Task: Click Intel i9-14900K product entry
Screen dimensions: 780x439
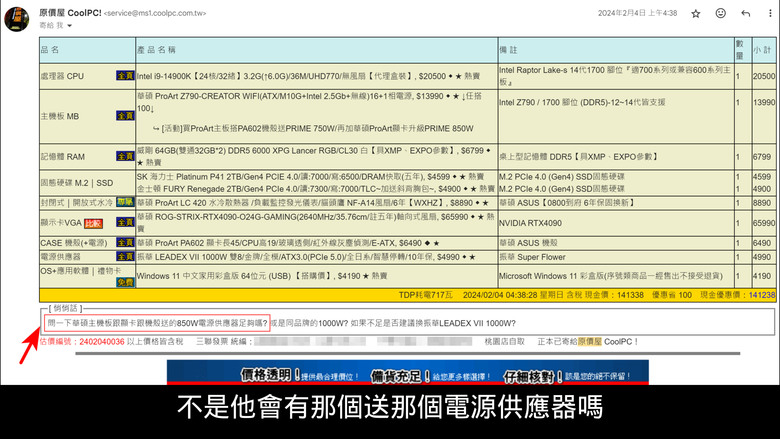Action: pyautogui.click(x=308, y=76)
